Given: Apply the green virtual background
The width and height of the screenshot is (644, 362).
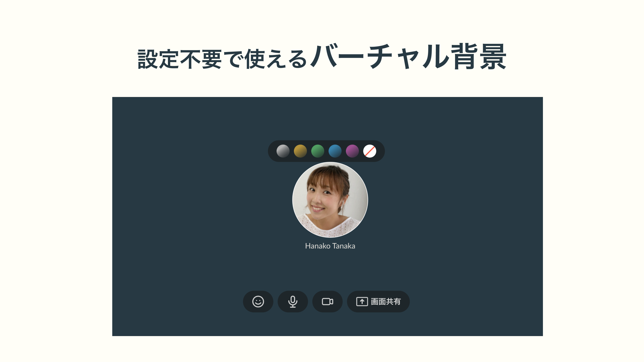Looking at the screenshot, I should point(318,151).
